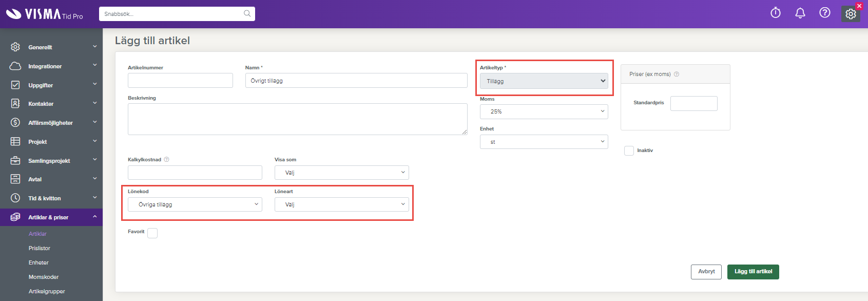868x301 pixels.
Task: Click the Lägg till artikel button
Action: tap(753, 272)
